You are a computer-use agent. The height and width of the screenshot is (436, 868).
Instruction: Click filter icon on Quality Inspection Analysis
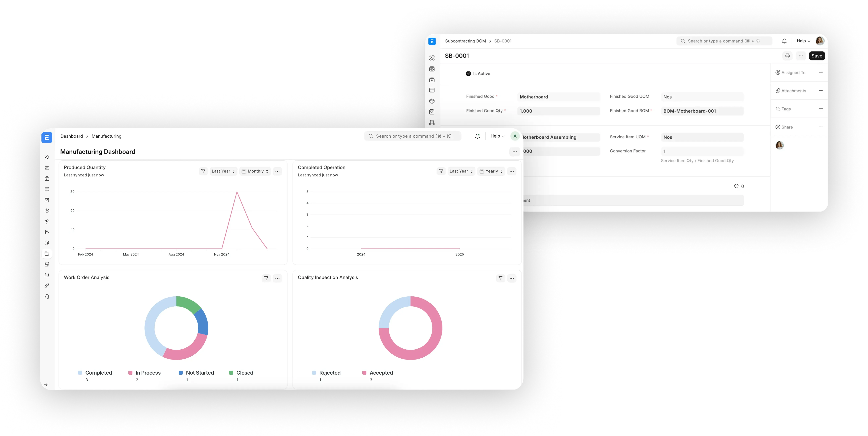click(x=500, y=278)
